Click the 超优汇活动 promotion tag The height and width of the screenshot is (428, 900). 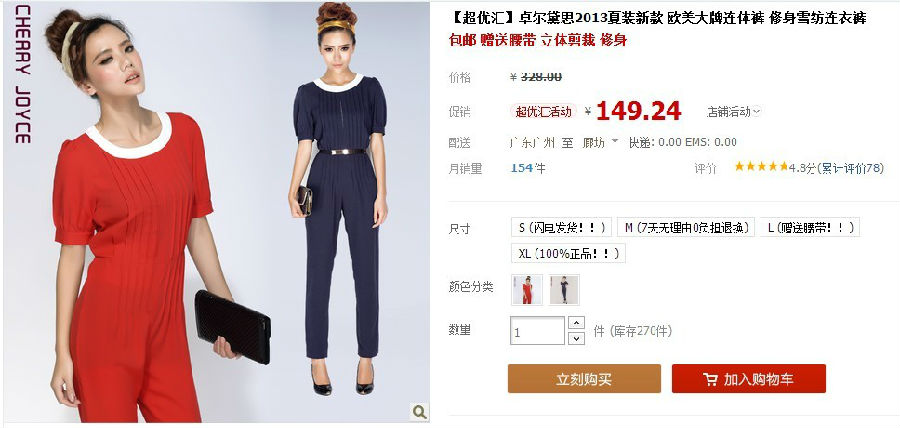tap(543, 111)
